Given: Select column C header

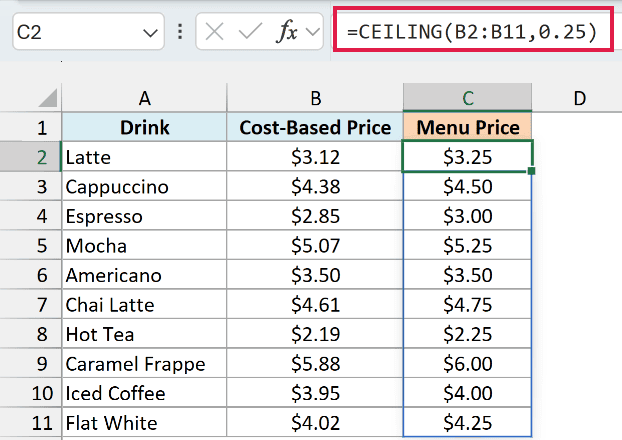Looking at the screenshot, I should click(467, 98).
